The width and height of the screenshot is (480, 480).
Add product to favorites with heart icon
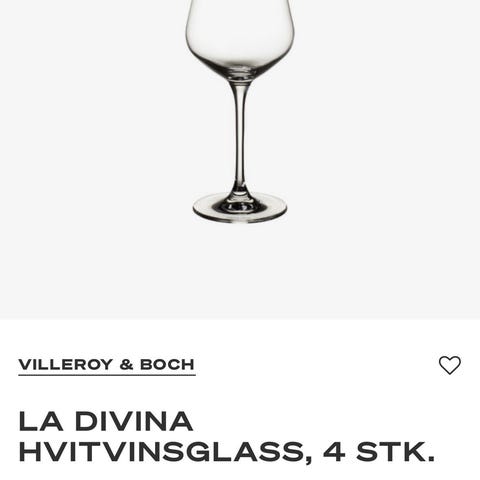(450, 365)
